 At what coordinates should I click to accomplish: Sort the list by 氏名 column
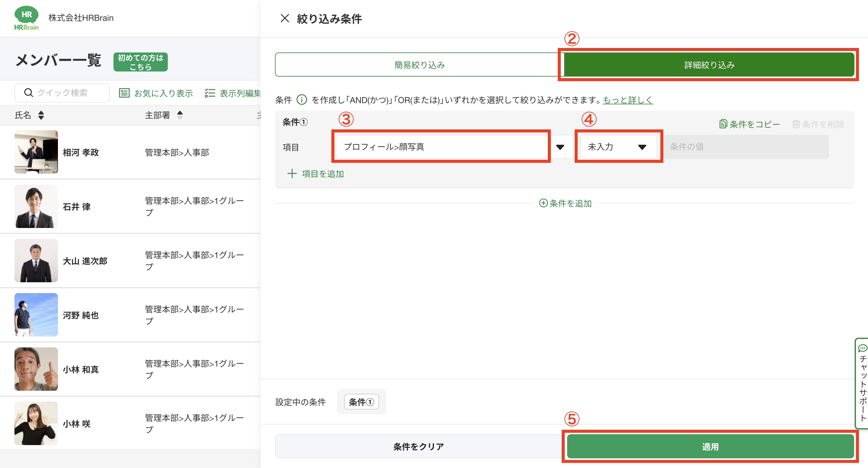(x=41, y=115)
